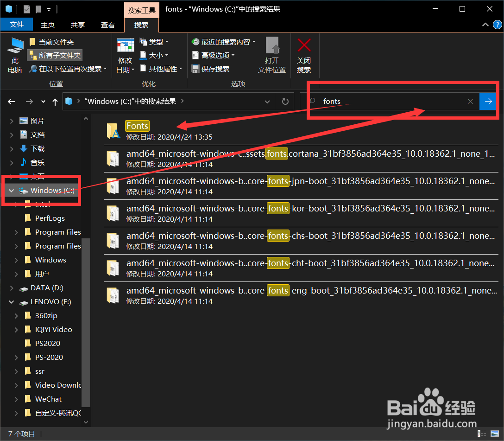
Task: Open Downloads (下载) in navigation pane
Action: pos(32,148)
